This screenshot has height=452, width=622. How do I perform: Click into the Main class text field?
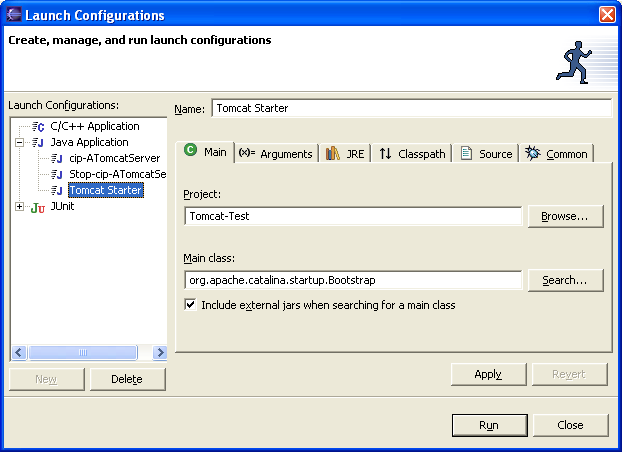pos(353,280)
